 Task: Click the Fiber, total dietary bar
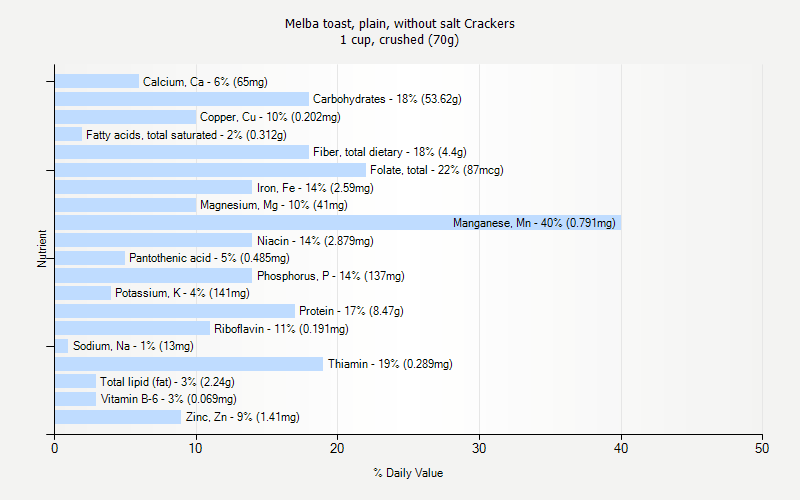(182, 152)
